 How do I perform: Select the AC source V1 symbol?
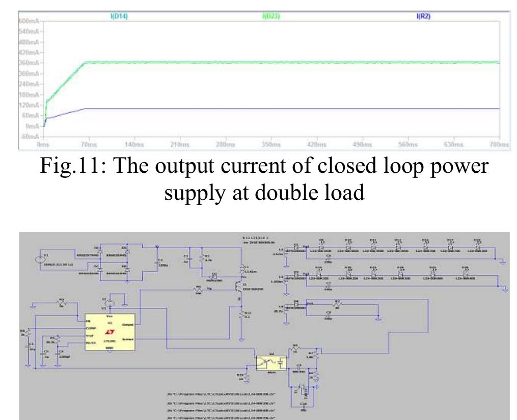pyautogui.click(x=40, y=257)
